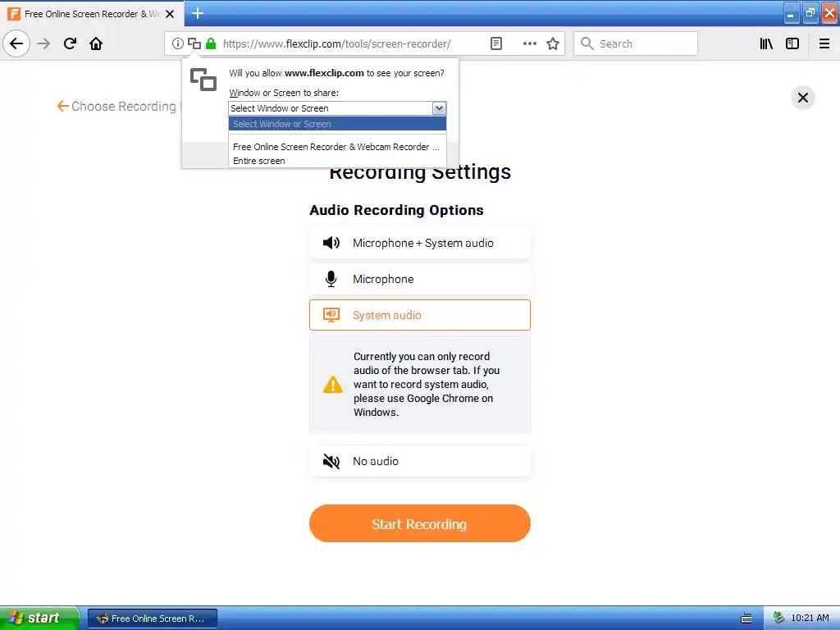Open the browser home page icon
Screen dimensions: 840x630
pos(96,43)
